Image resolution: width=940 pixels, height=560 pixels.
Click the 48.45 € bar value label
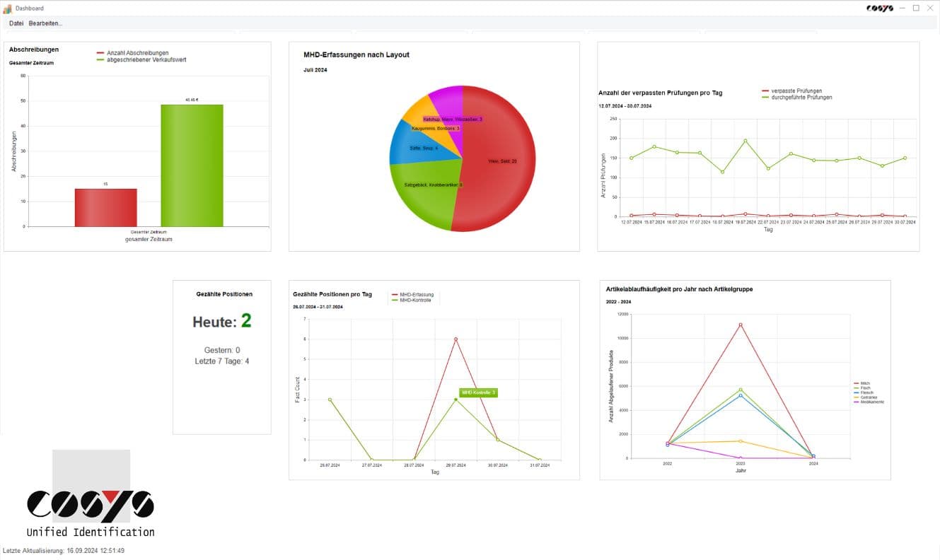(x=192, y=100)
